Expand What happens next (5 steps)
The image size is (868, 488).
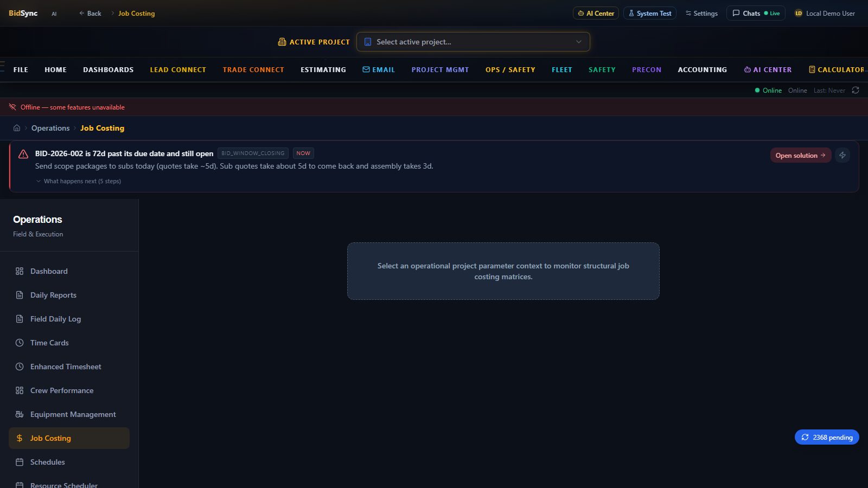79,181
